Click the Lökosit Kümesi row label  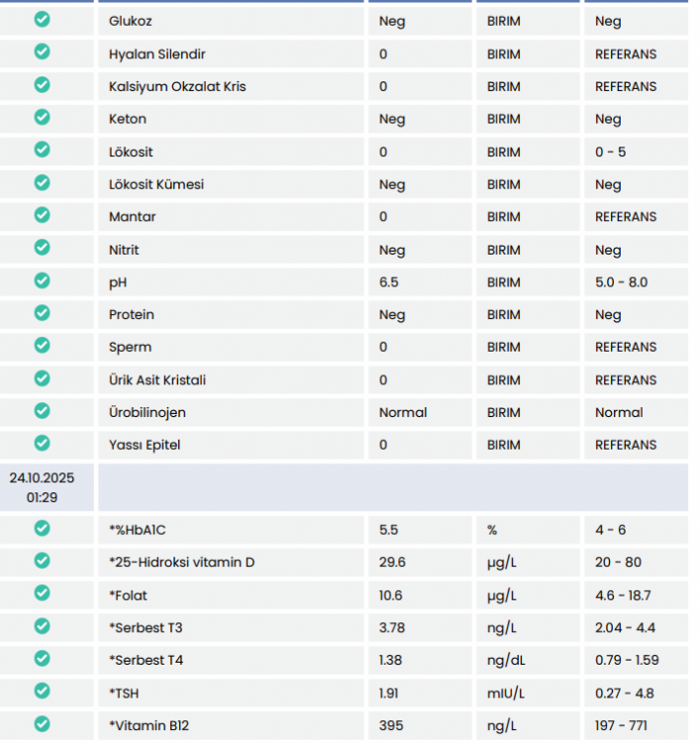156,184
